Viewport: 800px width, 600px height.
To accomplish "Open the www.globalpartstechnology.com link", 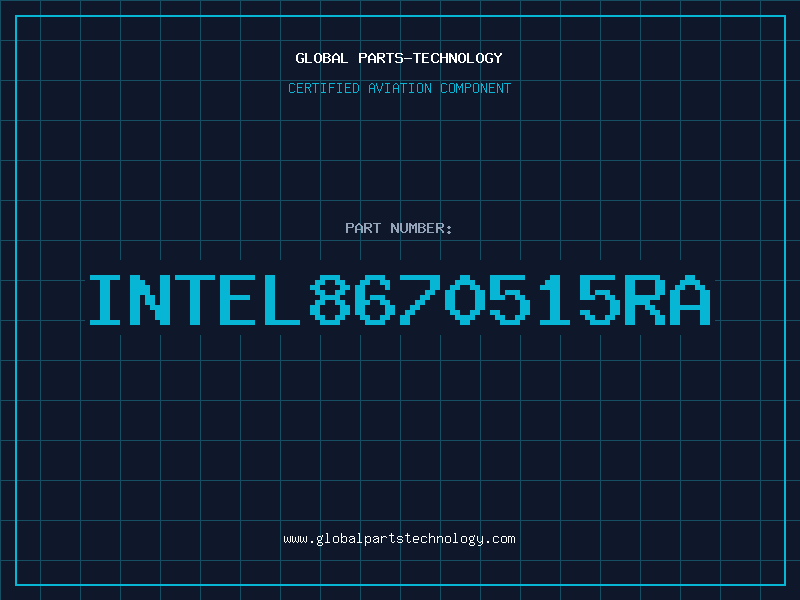I will [399, 539].
